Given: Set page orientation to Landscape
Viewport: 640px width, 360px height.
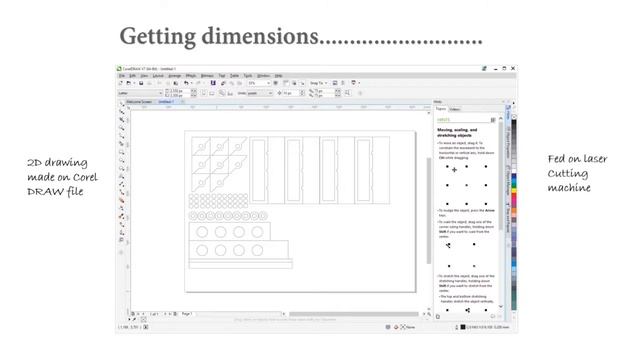Looking at the screenshot, I should (212, 93).
